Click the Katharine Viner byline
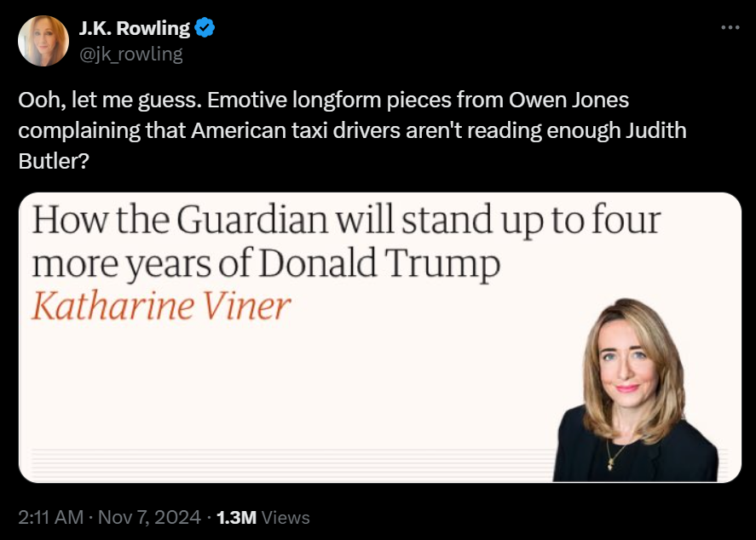The image size is (756, 540). click(x=161, y=307)
